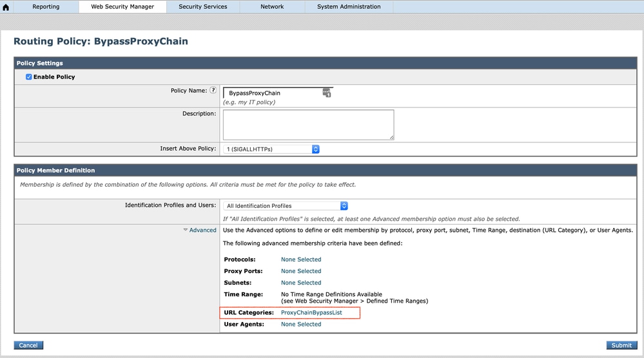The width and height of the screenshot is (644, 358).
Task: Click the Cancel button
Action: click(x=28, y=345)
